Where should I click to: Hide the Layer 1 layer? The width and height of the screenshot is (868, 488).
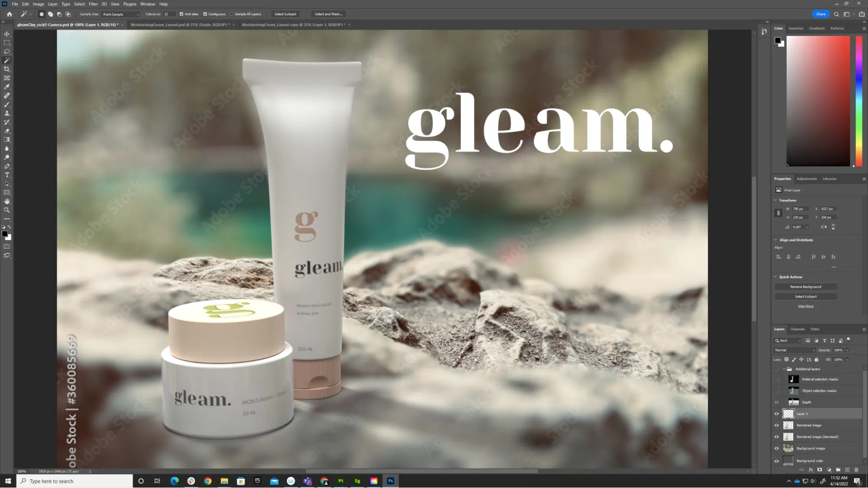[777, 414]
